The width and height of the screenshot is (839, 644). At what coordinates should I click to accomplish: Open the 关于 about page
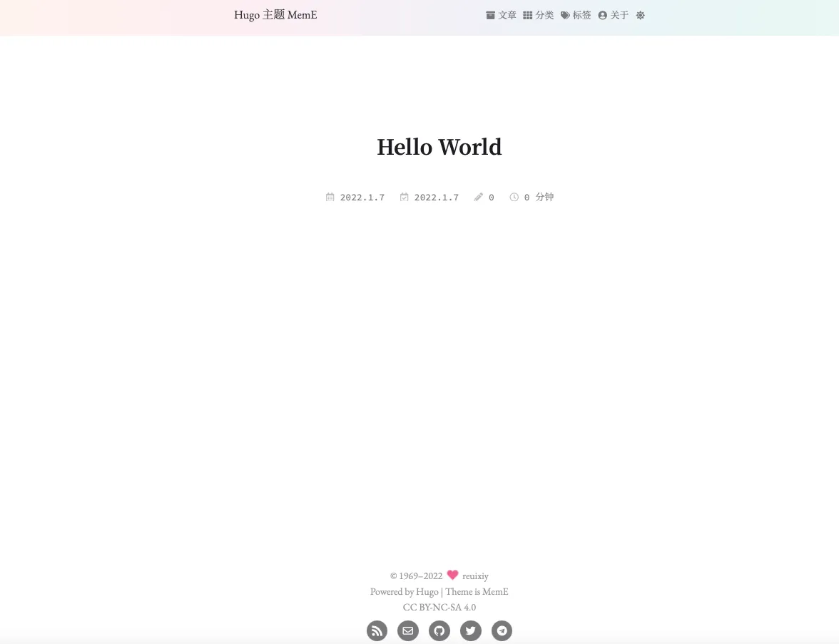coord(614,16)
